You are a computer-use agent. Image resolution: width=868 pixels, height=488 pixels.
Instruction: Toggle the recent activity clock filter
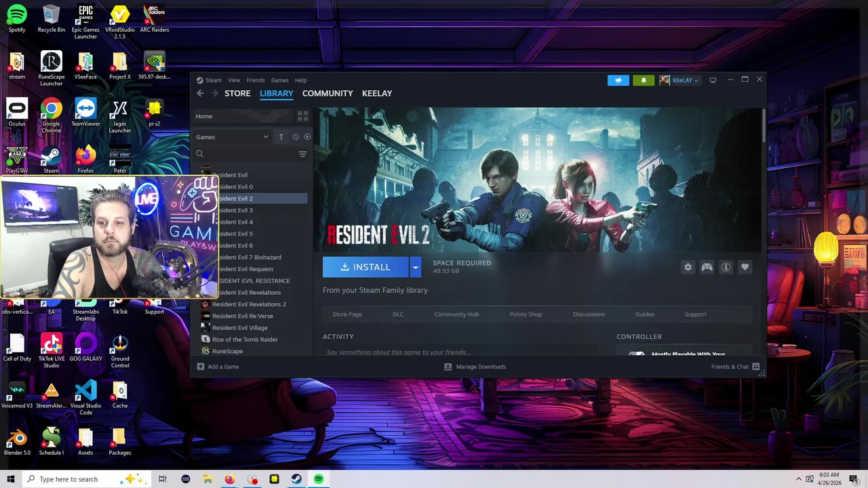point(296,137)
